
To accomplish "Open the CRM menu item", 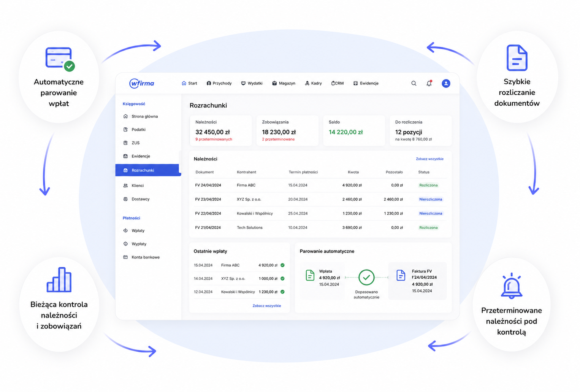I will click(x=338, y=83).
